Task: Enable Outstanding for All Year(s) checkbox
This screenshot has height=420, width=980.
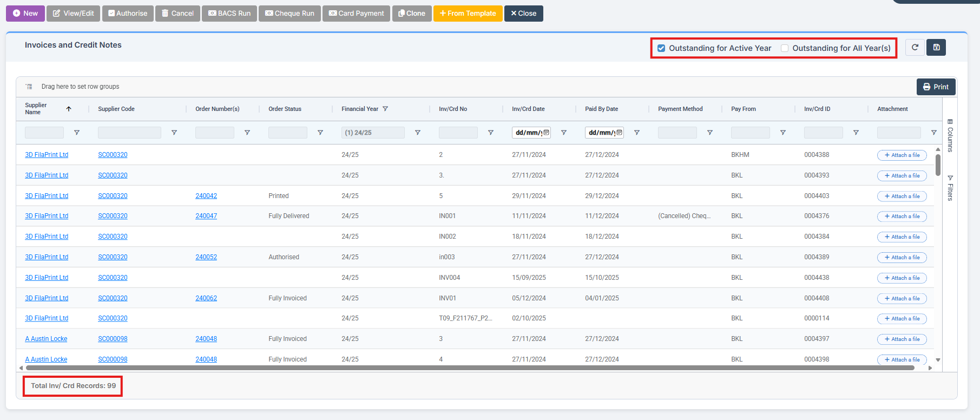Action: (x=785, y=48)
